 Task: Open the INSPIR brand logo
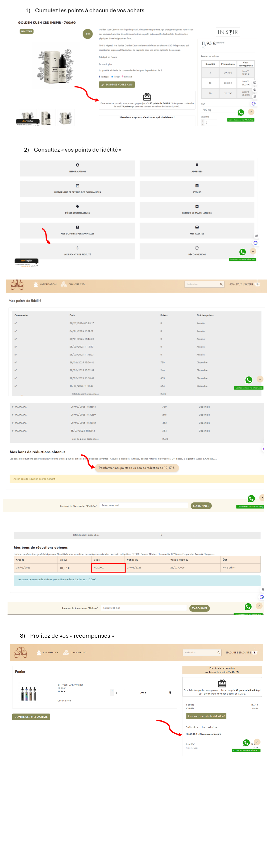[x=228, y=32]
